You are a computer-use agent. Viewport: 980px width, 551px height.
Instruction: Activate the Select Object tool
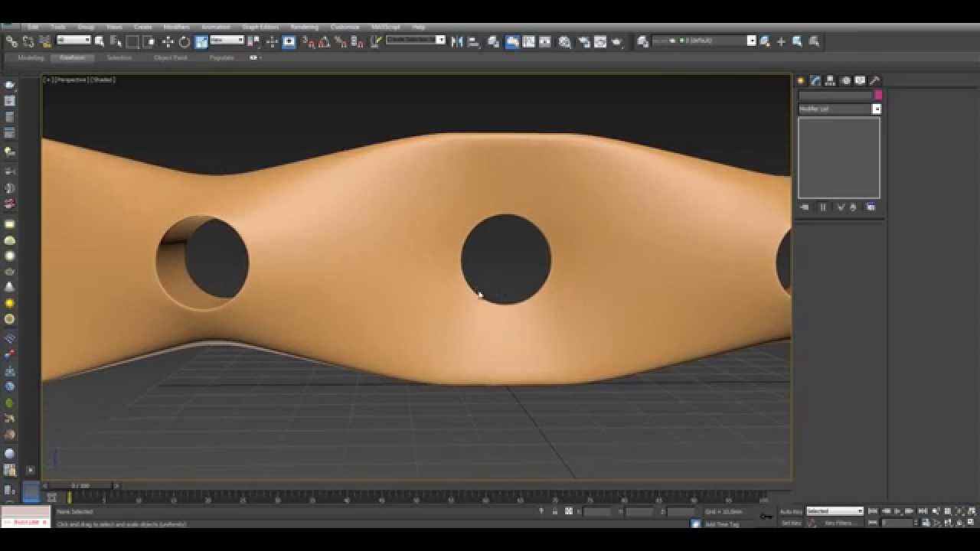point(100,41)
